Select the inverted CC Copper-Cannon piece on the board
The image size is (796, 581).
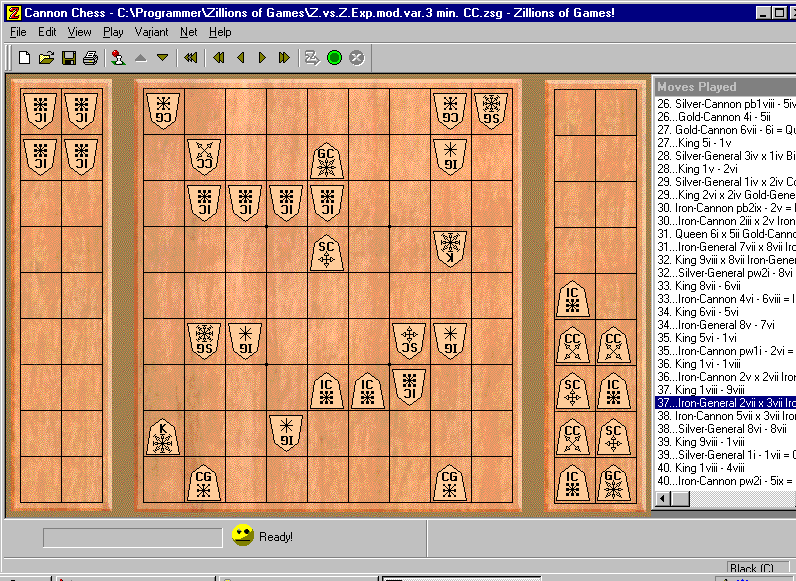(204, 157)
